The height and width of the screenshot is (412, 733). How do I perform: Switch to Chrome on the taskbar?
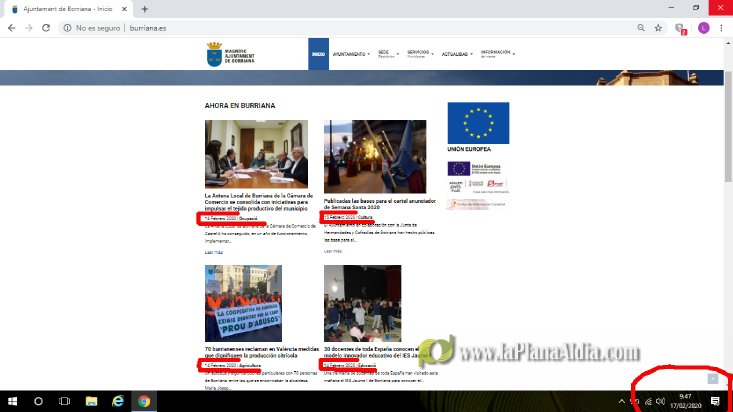(x=144, y=401)
